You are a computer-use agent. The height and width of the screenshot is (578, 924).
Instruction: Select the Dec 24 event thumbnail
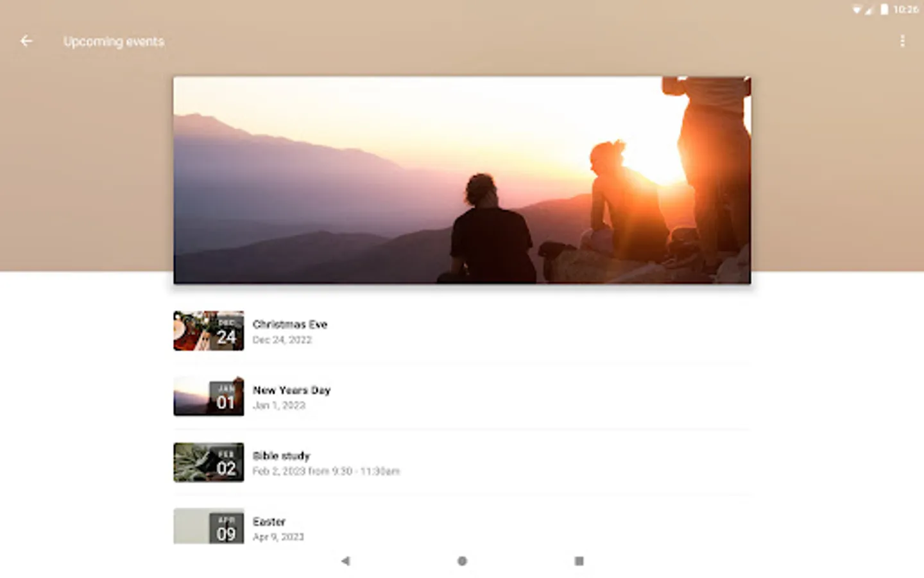[209, 331]
